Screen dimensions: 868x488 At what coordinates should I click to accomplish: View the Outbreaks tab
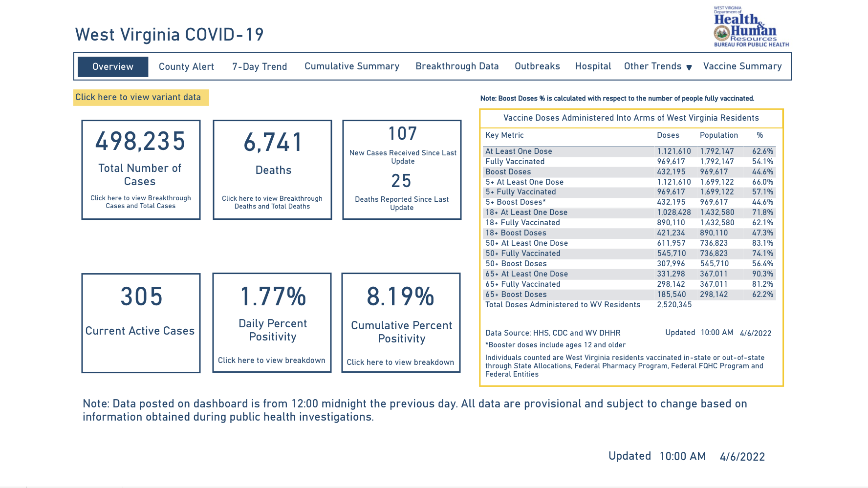pyautogui.click(x=537, y=66)
